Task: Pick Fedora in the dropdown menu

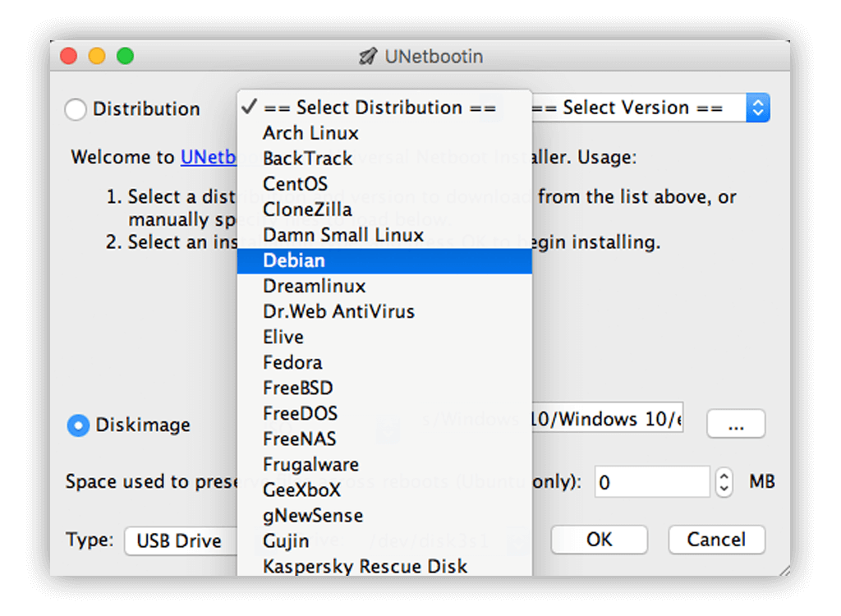Action: pos(384,363)
